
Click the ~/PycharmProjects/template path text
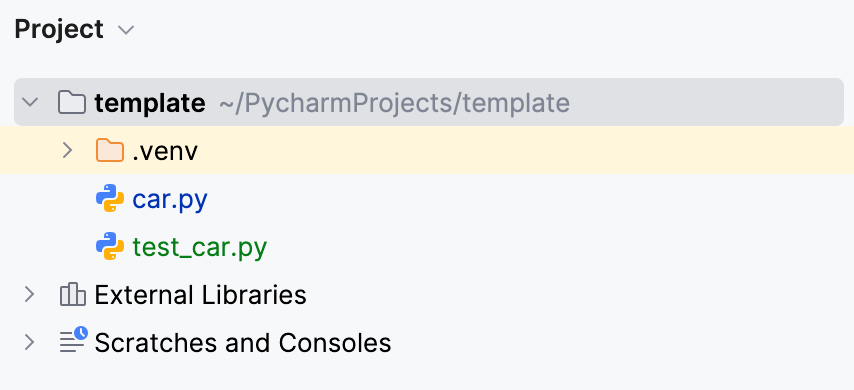[394, 103]
